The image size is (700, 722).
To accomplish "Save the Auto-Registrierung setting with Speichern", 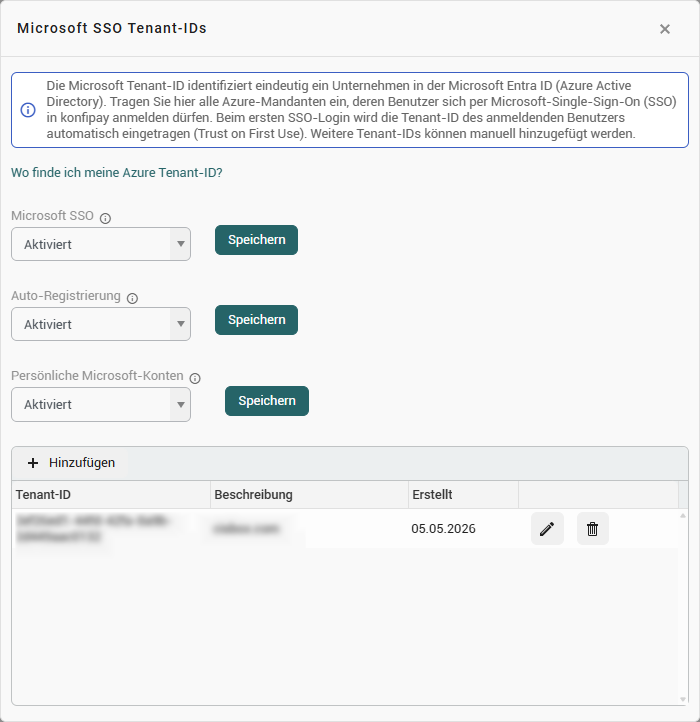I will coord(257,320).
